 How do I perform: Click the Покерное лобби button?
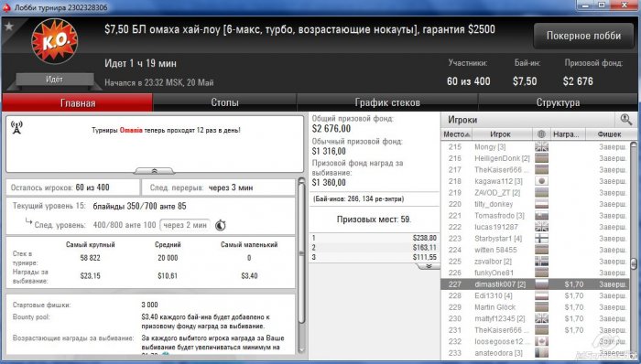tap(583, 36)
